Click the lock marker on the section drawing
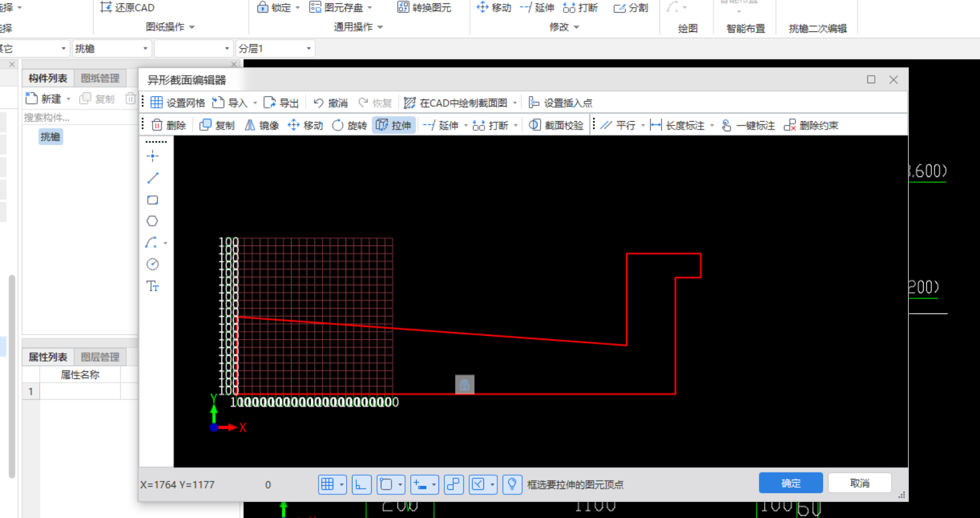Image resolution: width=980 pixels, height=518 pixels. click(465, 385)
